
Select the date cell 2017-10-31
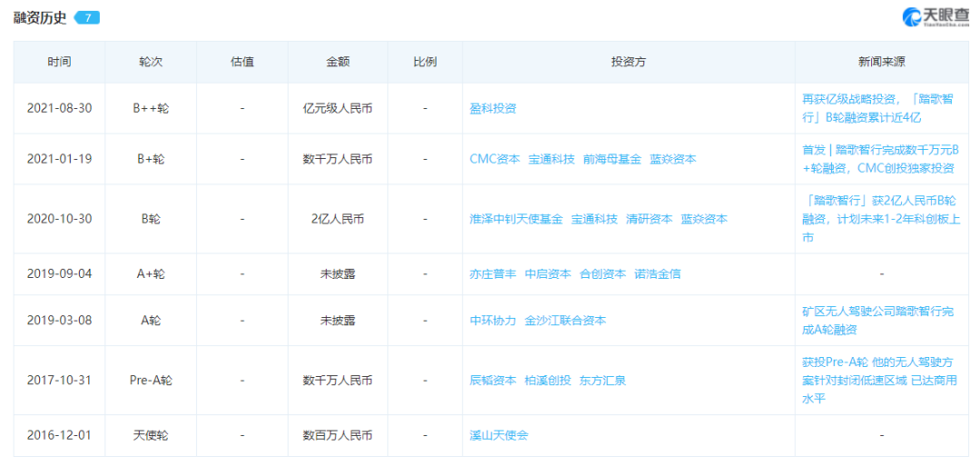pyautogui.click(x=59, y=381)
